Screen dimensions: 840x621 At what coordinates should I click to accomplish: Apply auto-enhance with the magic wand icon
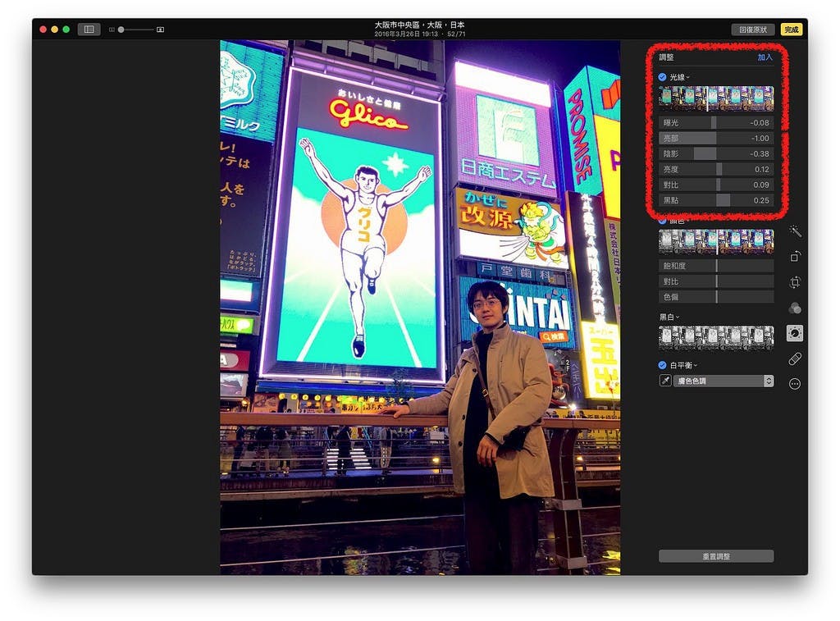[x=795, y=231]
